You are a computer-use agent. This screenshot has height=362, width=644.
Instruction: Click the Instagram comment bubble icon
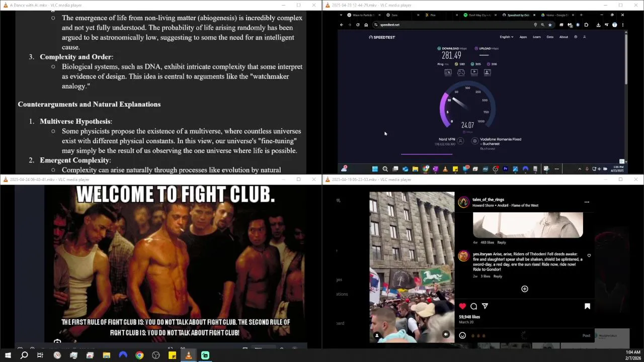pos(474,306)
